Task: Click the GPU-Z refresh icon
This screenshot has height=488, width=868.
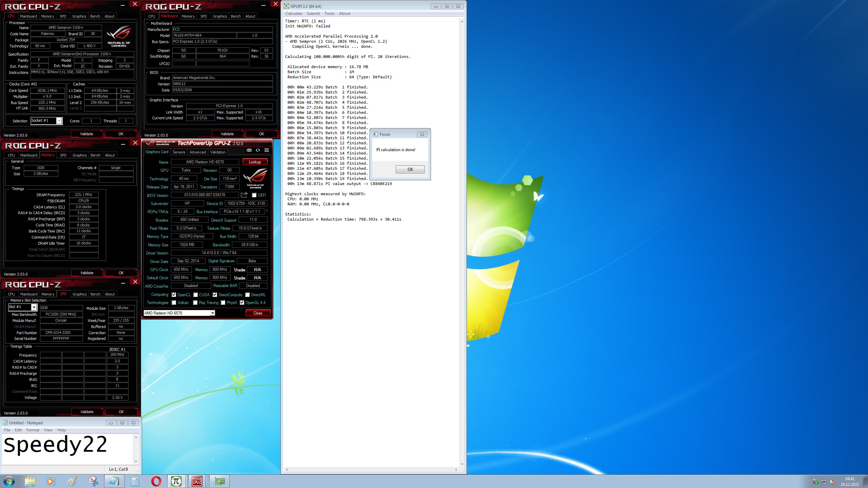Action: point(258,150)
